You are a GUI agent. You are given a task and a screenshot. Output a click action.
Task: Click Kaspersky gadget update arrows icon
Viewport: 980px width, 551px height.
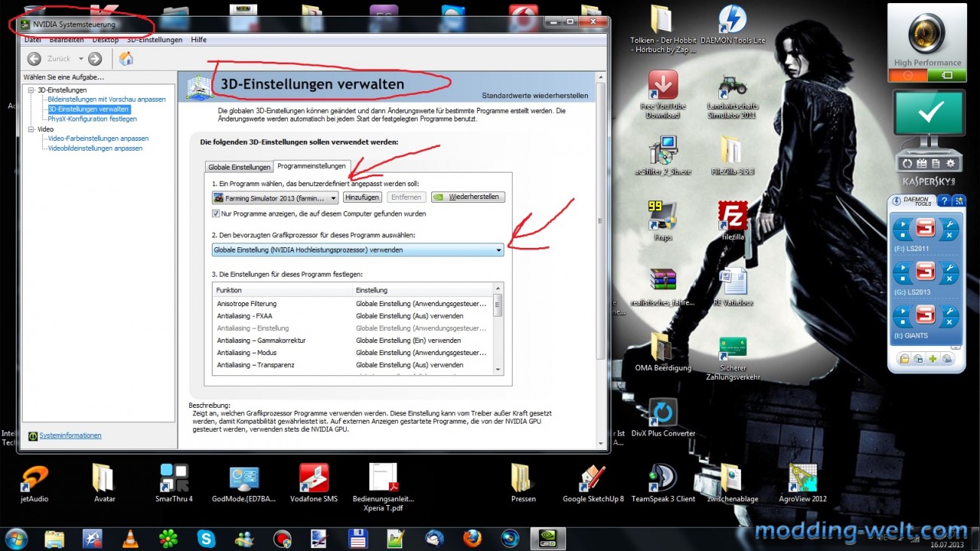[x=908, y=164]
